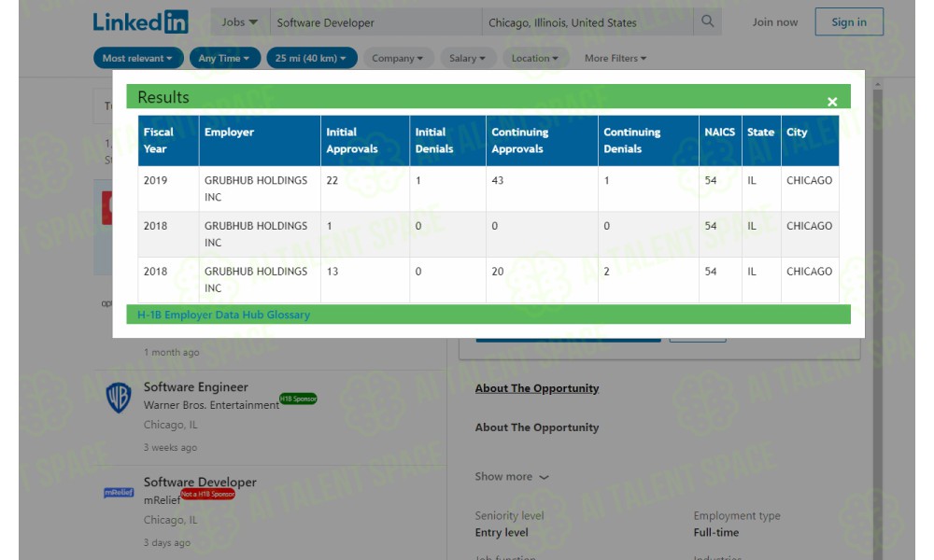Click the Continuing Approvals column header
934x560 pixels.
coord(542,140)
